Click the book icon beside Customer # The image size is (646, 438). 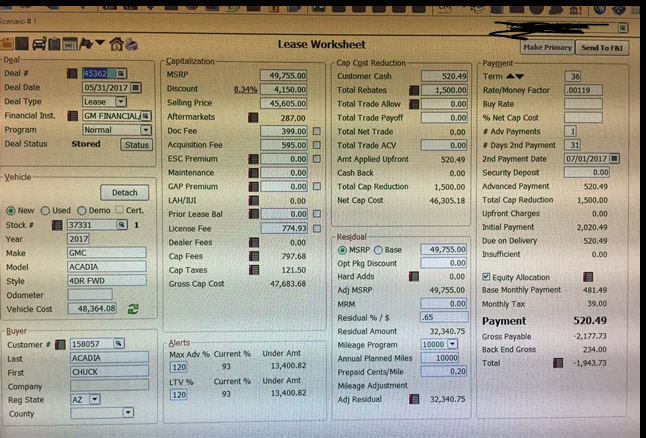[60, 344]
